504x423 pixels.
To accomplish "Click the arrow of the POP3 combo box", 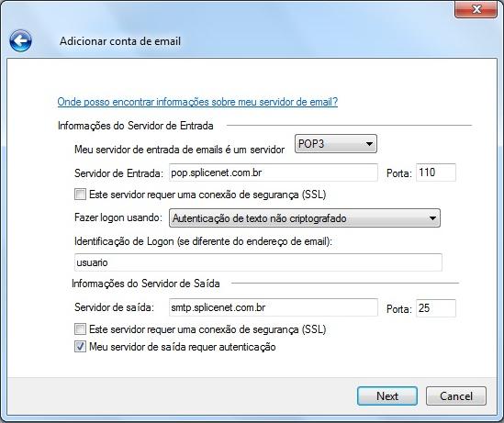I will pyautogui.click(x=369, y=144).
